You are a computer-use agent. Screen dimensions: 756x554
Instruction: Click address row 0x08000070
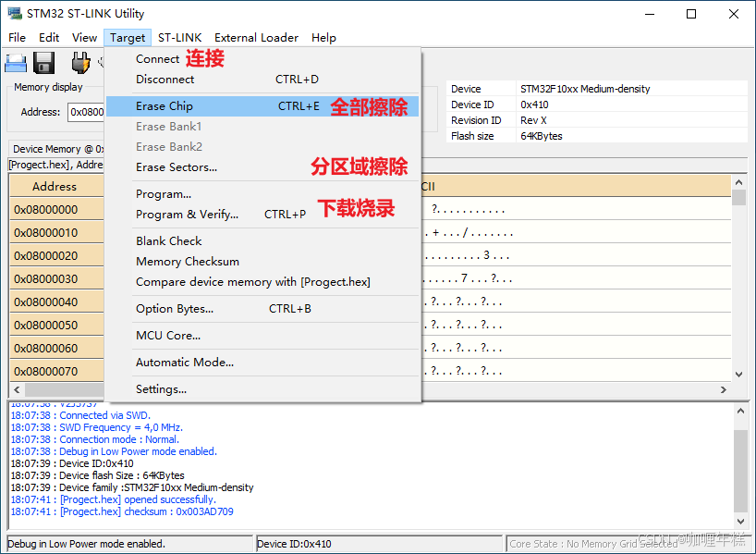click(56, 372)
